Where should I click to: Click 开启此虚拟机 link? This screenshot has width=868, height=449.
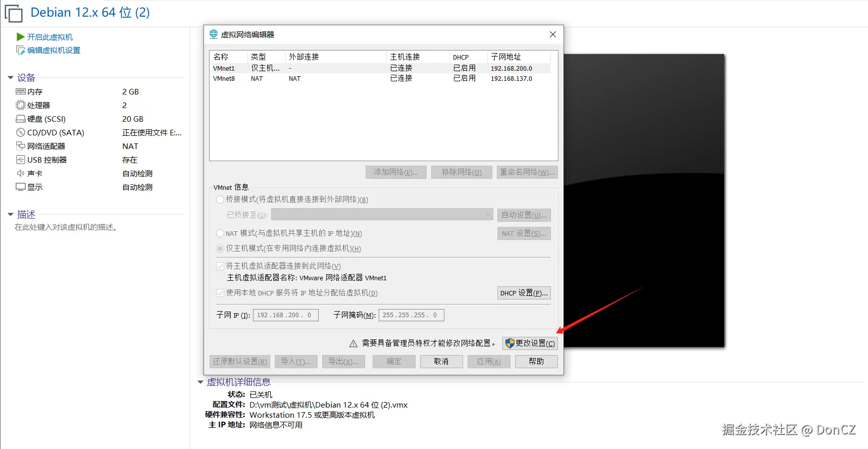coord(50,37)
